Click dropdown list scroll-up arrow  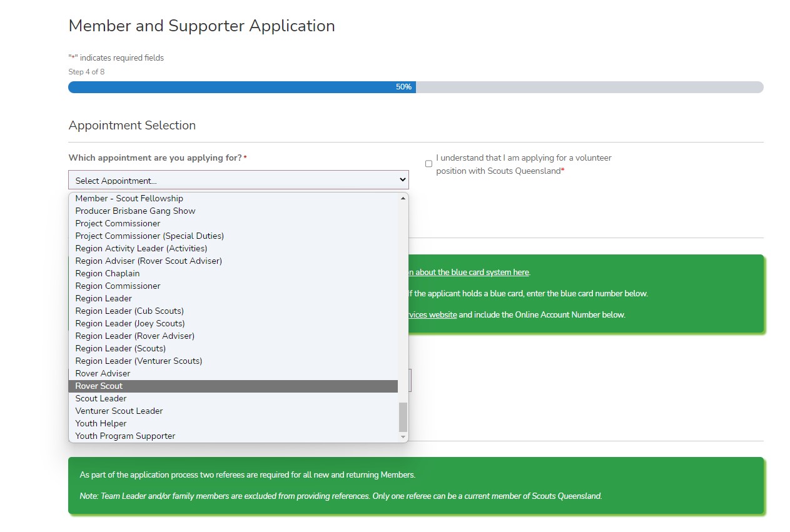403,198
